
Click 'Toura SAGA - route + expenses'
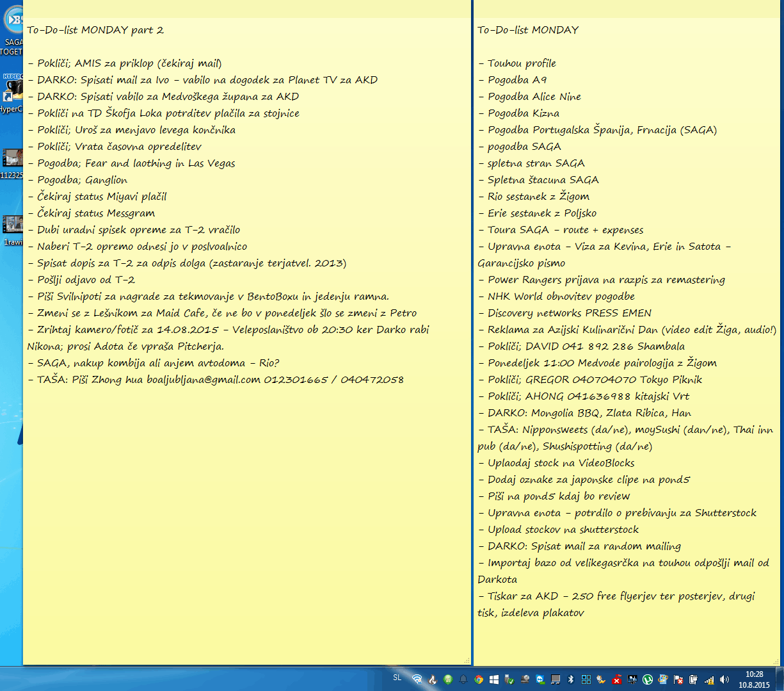tap(561, 230)
